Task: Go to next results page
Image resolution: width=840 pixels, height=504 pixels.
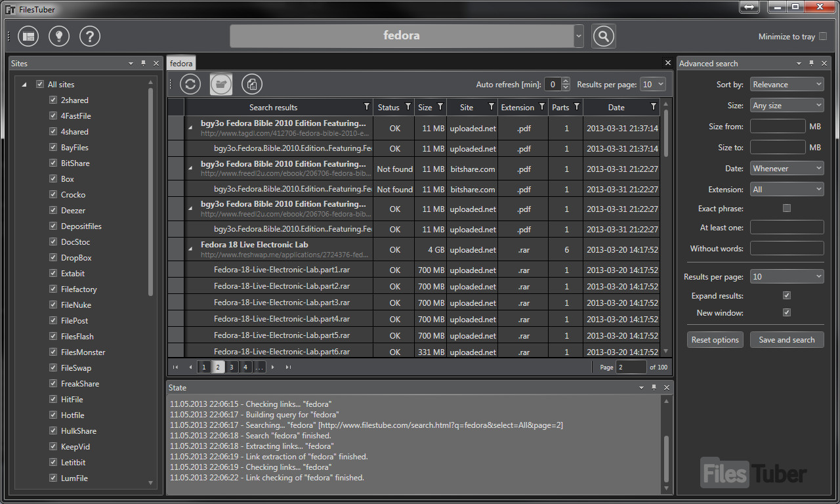Action: click(x=273, y=367)
